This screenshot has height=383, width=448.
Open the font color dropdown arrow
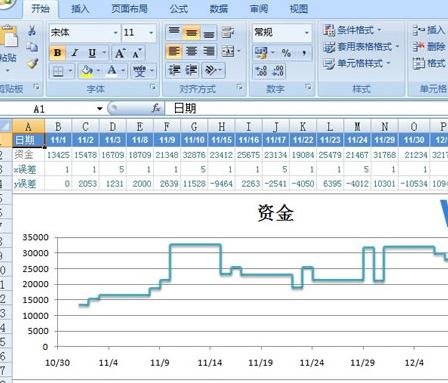click(123, 71)
